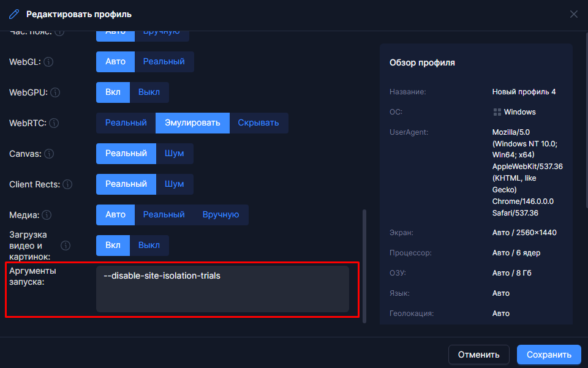Image resolution: width=588 pixels, height=368 pixels.
Task: Set Client Rects to Реальный
Action: pos(126,184)
